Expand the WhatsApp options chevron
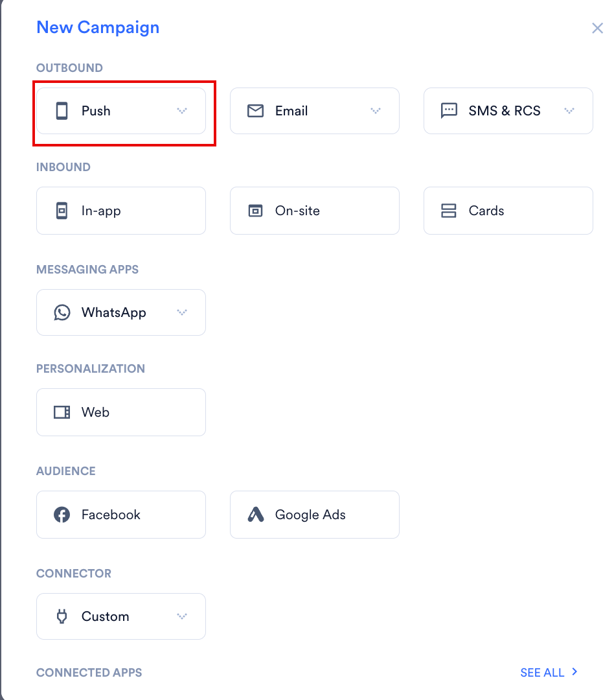Screen dimensions: 614x700 point(181,312)
